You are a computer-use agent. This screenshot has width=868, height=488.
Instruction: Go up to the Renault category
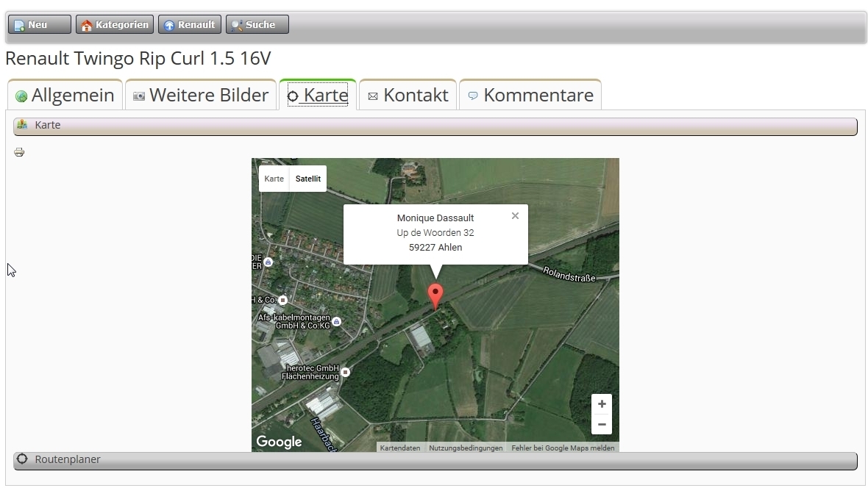point(189,24)
